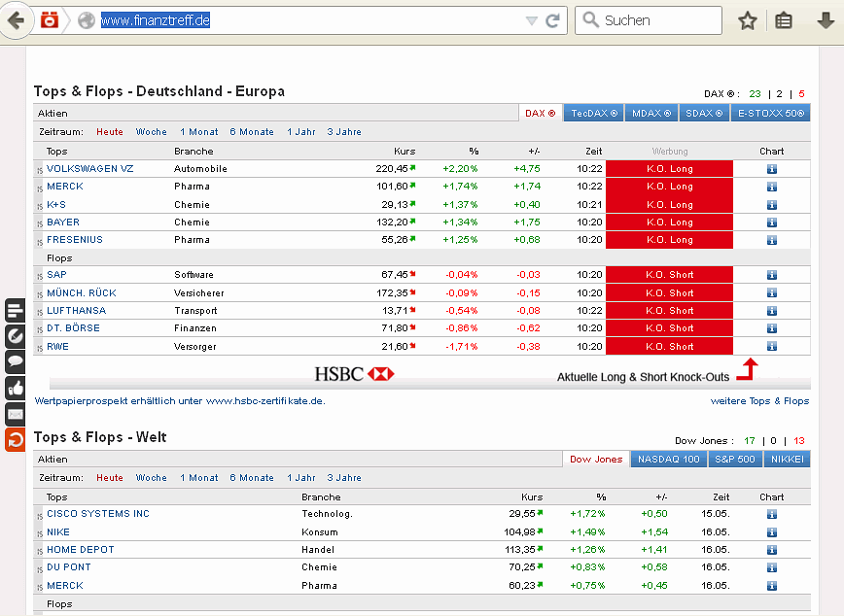This screenshot has width=844, height=616.
Task: Open the DT. BÖRSE stock link
Action: [73, 328]
